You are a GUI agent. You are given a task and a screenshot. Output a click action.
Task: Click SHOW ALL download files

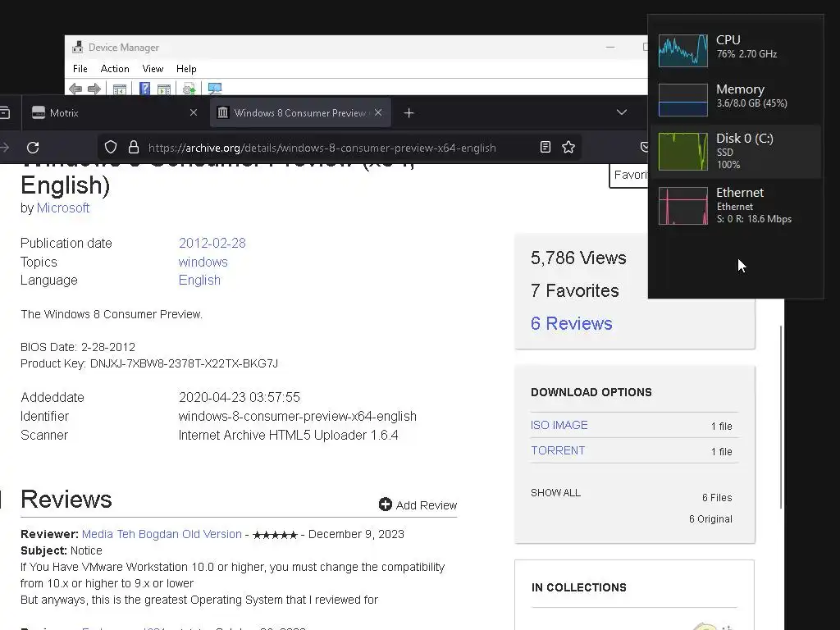coord(555,493)
